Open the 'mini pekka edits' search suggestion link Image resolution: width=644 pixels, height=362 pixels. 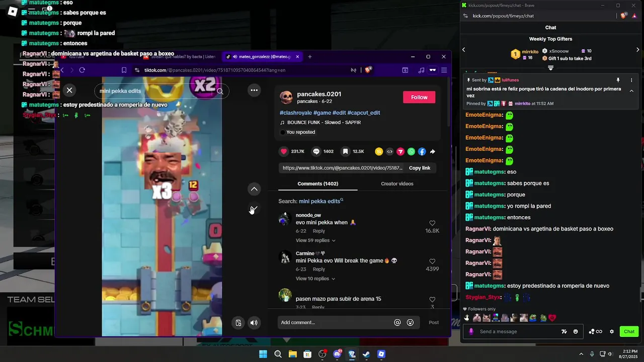click(x=320, y=201)
